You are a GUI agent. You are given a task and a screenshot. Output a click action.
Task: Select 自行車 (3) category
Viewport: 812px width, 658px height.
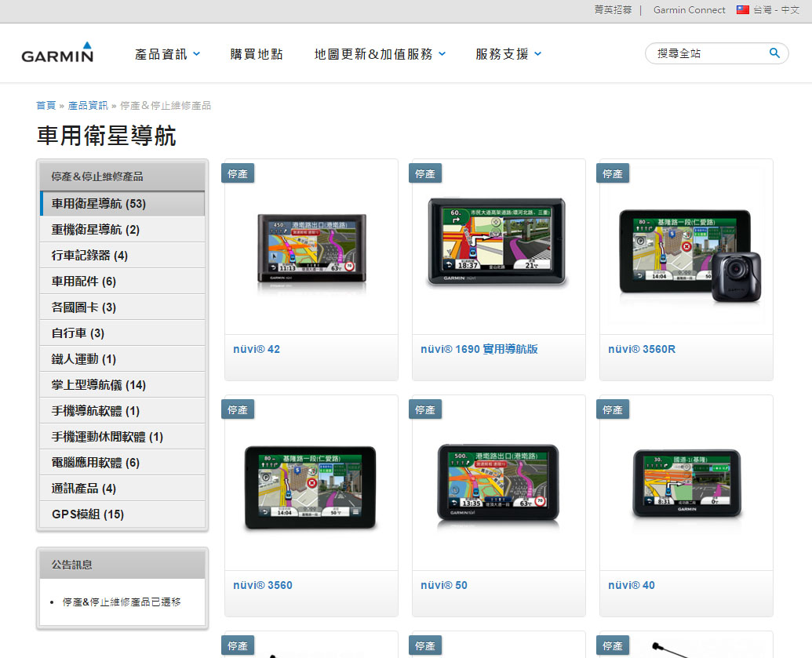[x=122, y=333]
